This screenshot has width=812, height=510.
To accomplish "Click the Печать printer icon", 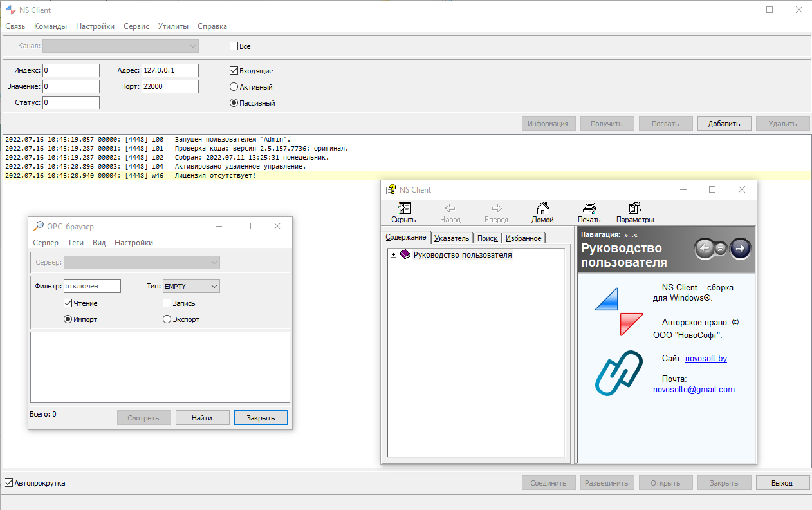I will coord(589,208).
